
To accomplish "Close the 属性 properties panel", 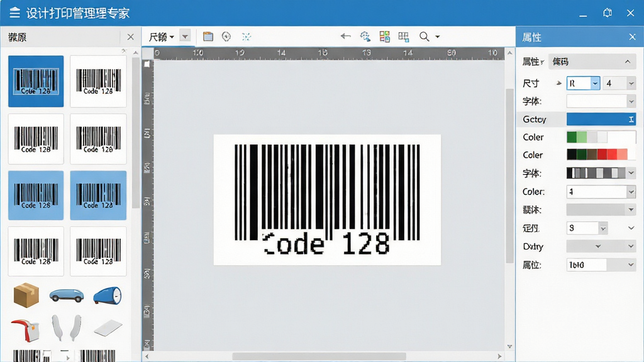I will click(x=632, y=37).
